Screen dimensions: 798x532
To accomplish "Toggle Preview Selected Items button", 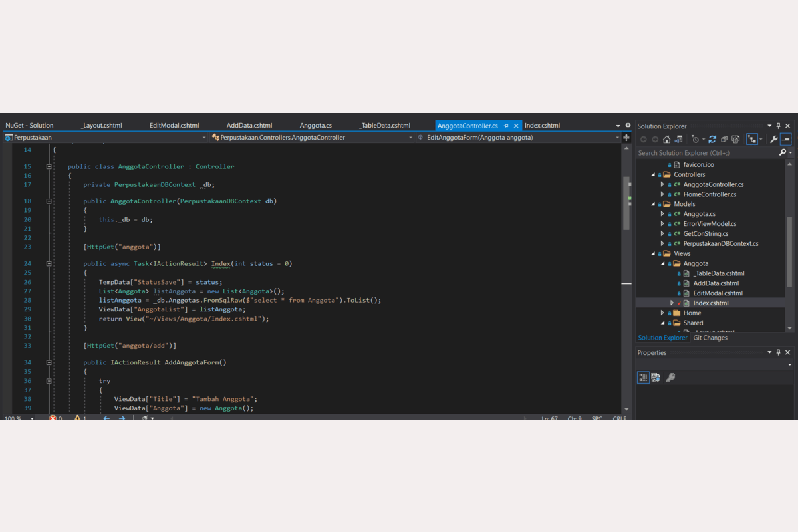I will click(785, 139).
